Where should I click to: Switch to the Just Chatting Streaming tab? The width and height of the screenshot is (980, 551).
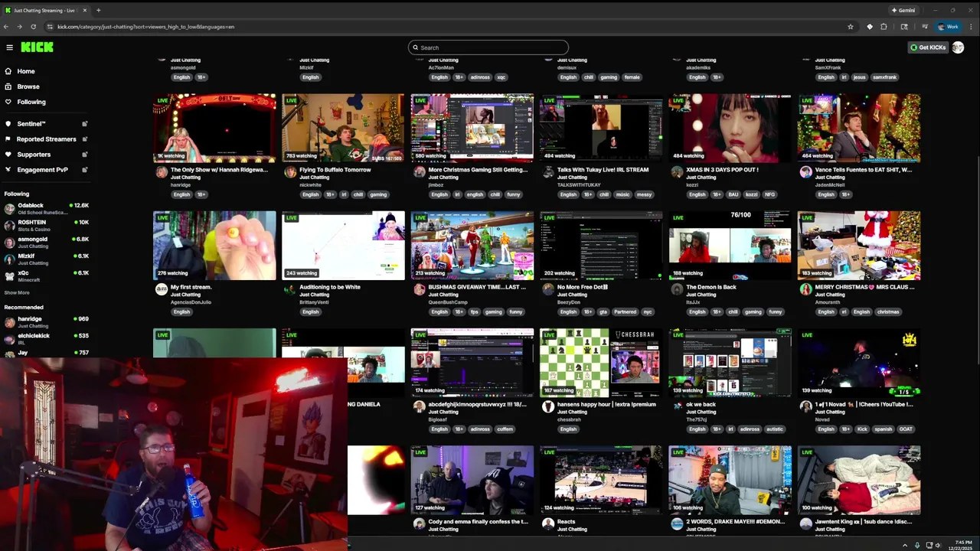click(x=46, y=10)
